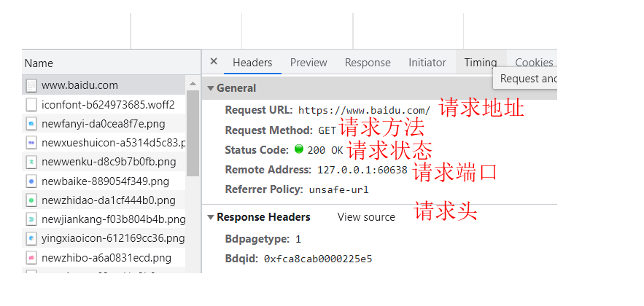Open the Timing tab
Screen dimensions: 644x306
[x=481, y=63]
